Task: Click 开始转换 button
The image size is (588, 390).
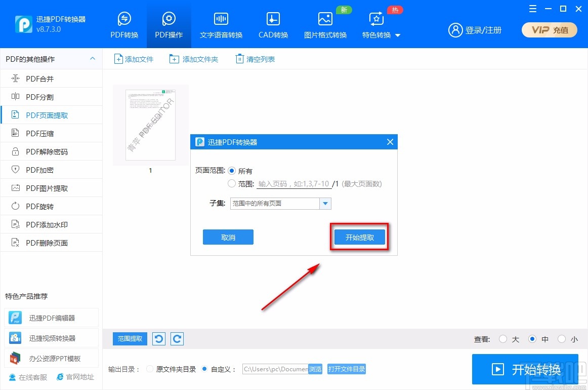Action: pyautogui.click(x=525, y=369)
